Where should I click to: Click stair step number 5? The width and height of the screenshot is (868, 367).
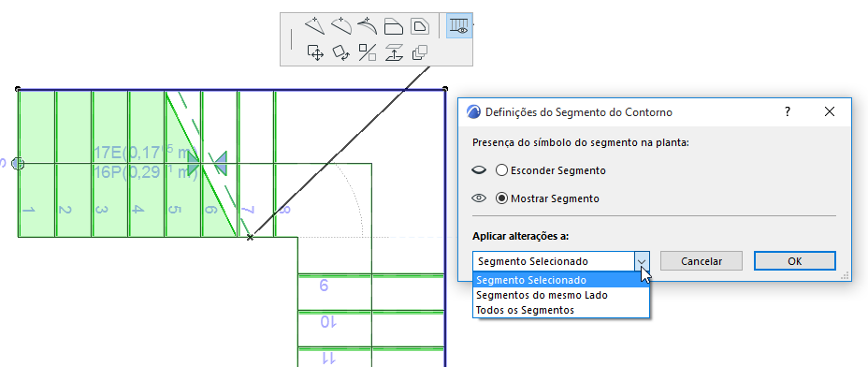[x=175, y=211]
